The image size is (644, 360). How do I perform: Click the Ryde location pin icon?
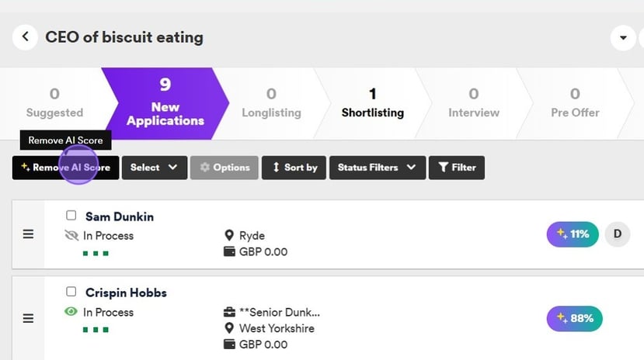(x=229, y=235)
